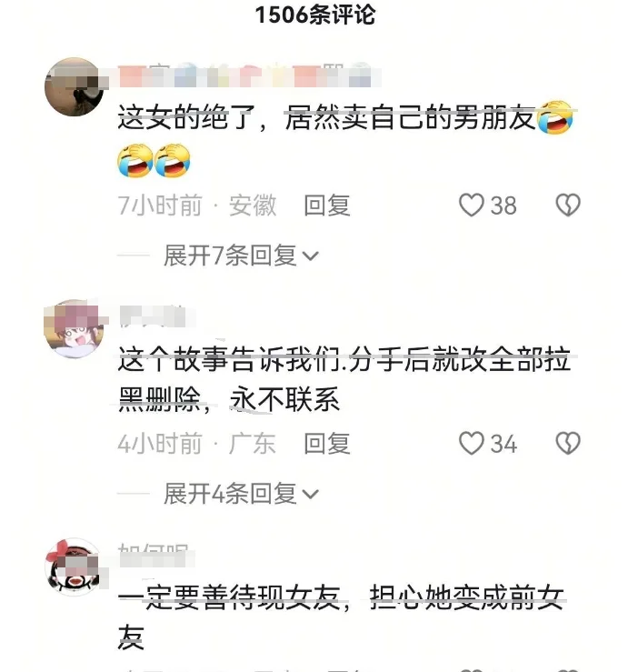
Task: Like the Anhui comment with 38 likes
Action: click(x=471, y=205)
